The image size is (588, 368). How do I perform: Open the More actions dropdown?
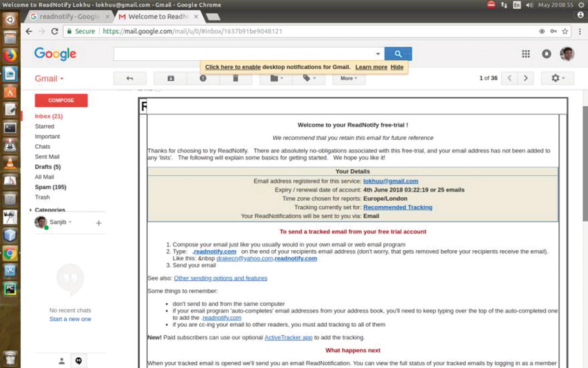click(349, 78)
